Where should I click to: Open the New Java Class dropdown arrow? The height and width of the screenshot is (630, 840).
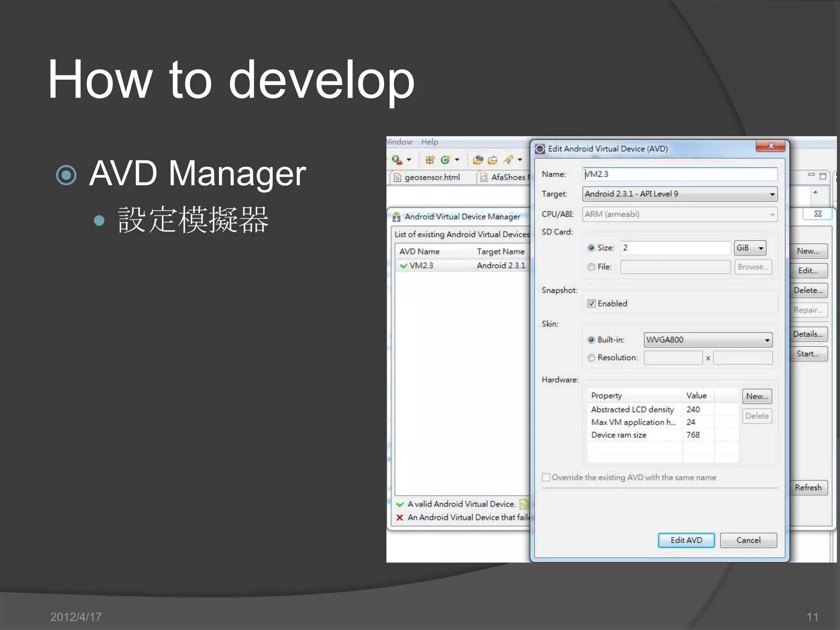tap(457, 160)
